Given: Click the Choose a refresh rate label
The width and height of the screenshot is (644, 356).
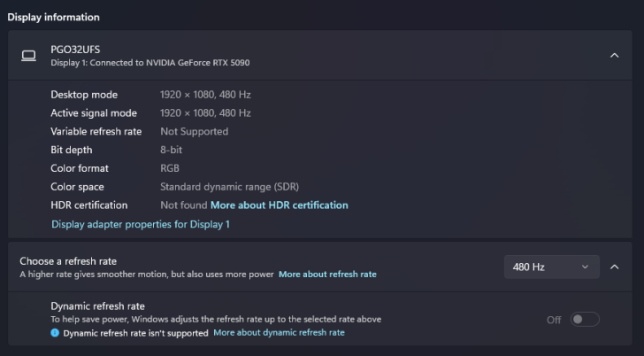Looking at the screenshot, I should click(68, 261).
